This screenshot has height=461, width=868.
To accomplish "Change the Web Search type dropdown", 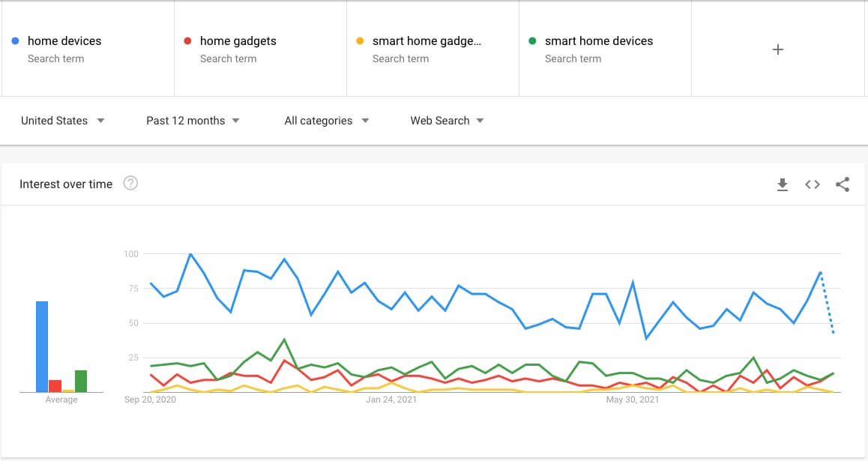I will pos(447,121).
